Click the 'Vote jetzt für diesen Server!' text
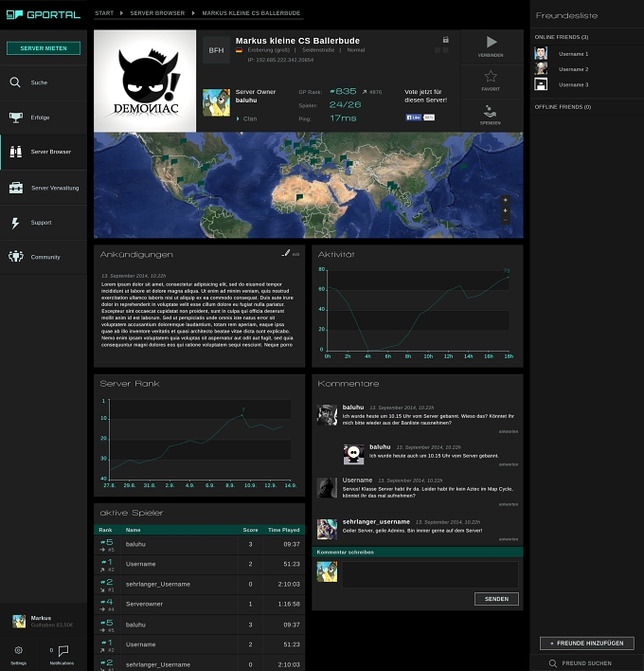The image size is (644, 671). pos(425,96)
